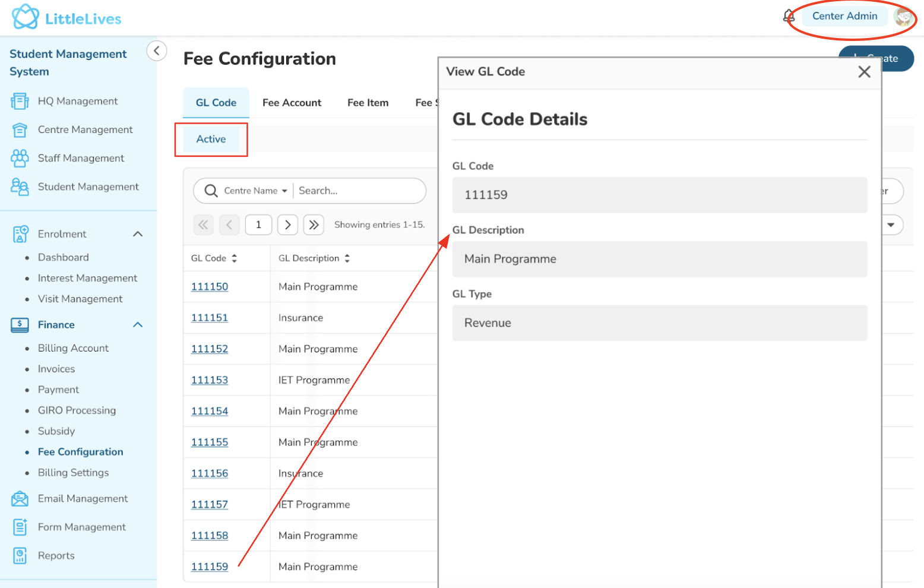Click the Finance section icon
The image size is (924, 588).
pos(20,325)
